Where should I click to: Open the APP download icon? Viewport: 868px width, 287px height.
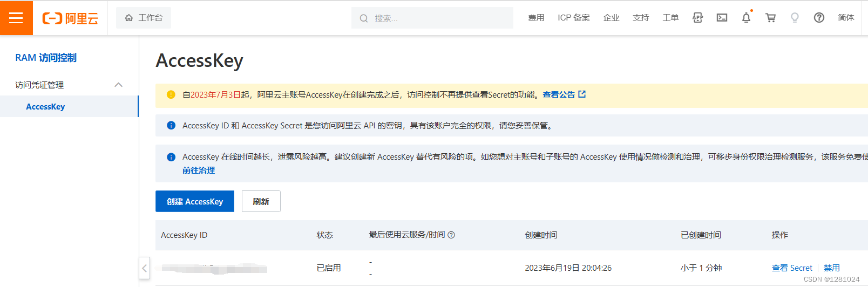pos(697,18)
